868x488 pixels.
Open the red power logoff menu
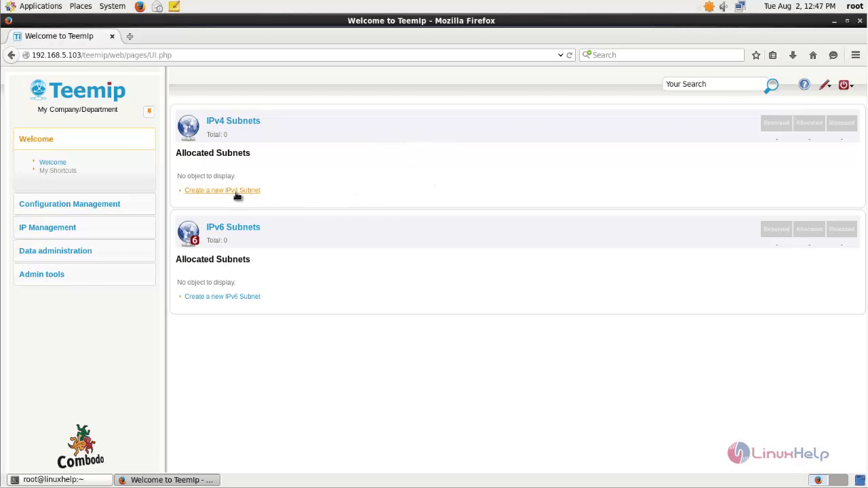coord(846,85)
